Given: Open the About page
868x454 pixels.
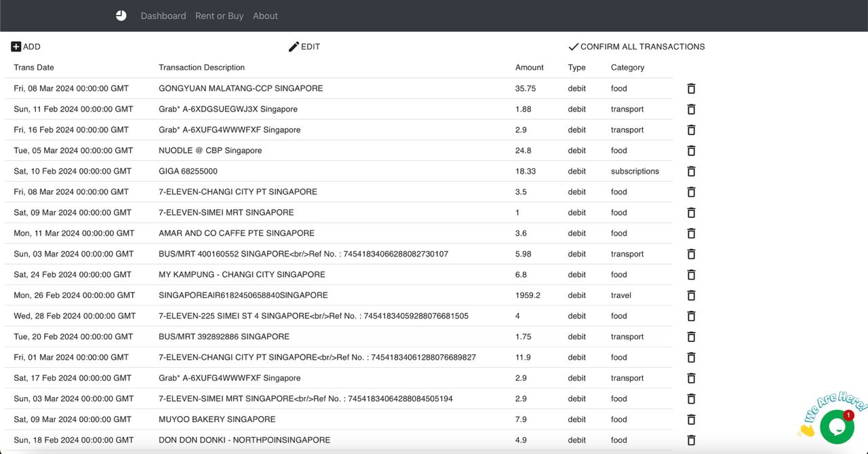Looking at the screenshot, I should (265, 16).
